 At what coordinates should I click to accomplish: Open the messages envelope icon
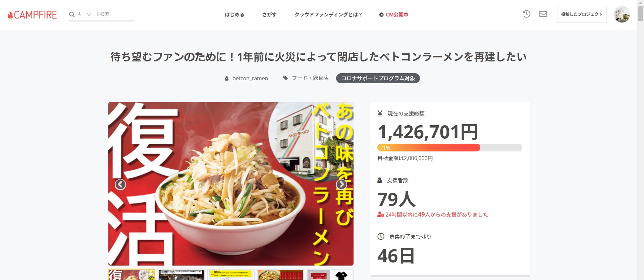coord(543,14)
